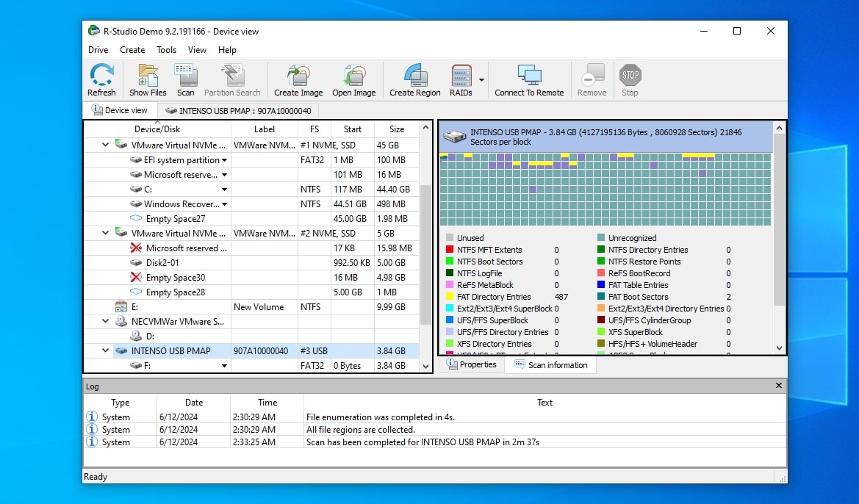
Task: Click the FAT Boot Sectors teal swatch
Action: click(601, 297)
